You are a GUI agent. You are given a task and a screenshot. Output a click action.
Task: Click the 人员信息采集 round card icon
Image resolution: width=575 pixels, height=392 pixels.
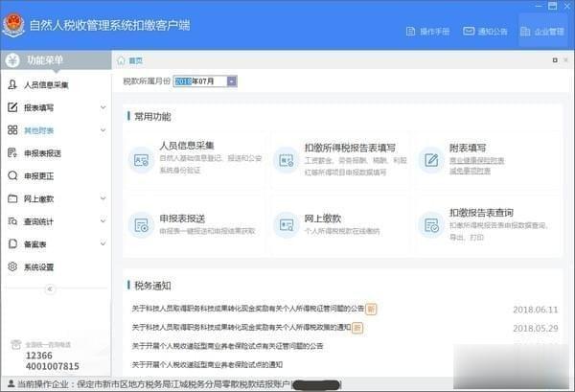(141, 160)
